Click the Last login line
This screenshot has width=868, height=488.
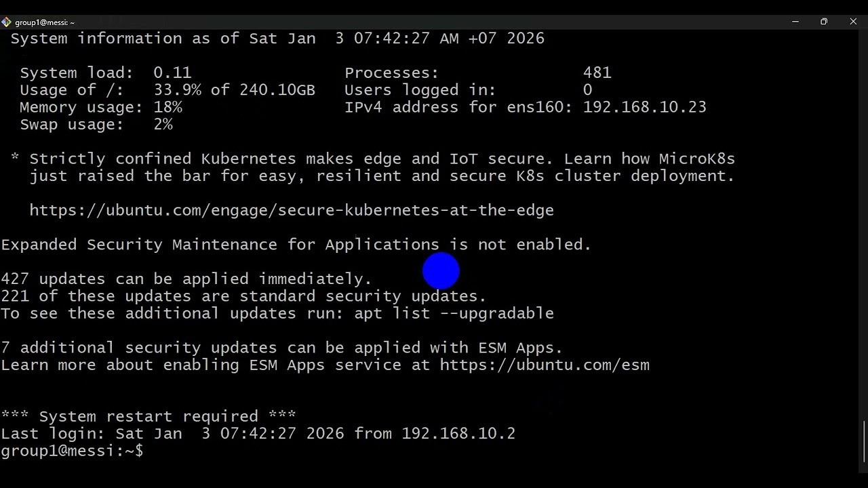(258, 433)
